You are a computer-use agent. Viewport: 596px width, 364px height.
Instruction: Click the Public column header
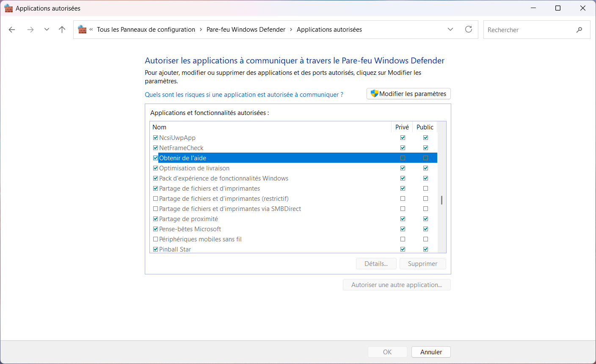point(425,127)
